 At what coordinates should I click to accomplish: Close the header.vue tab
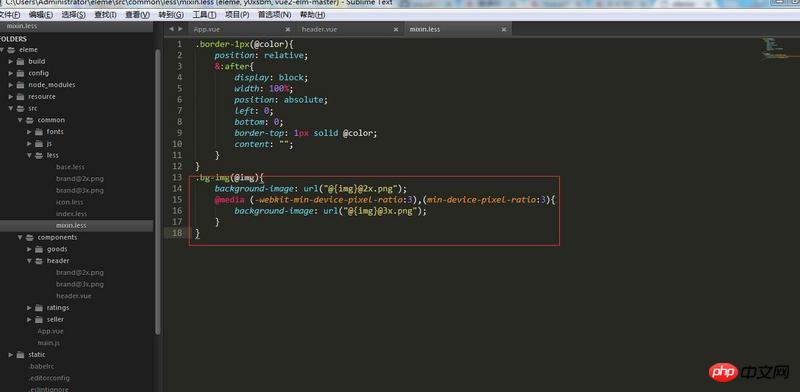point(395,30)
